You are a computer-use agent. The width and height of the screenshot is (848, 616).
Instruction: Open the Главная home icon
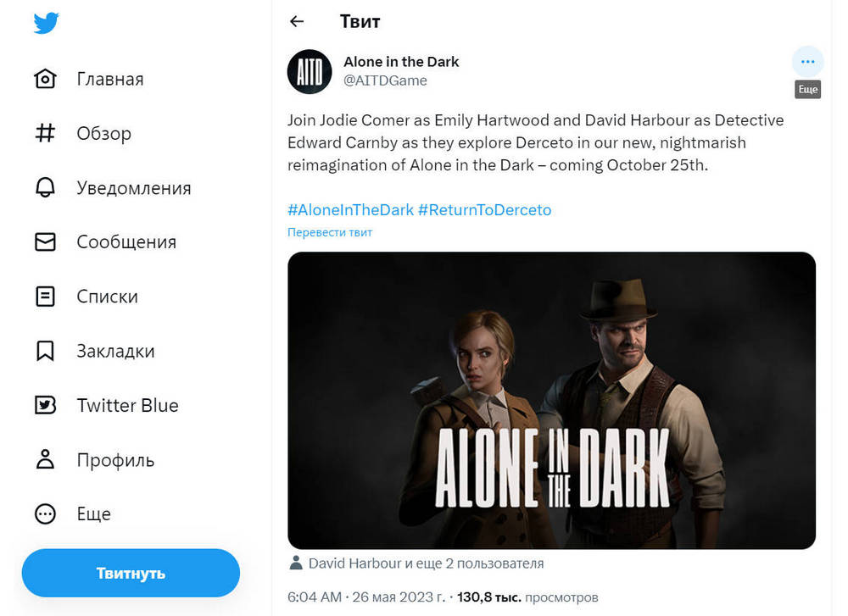45,79
